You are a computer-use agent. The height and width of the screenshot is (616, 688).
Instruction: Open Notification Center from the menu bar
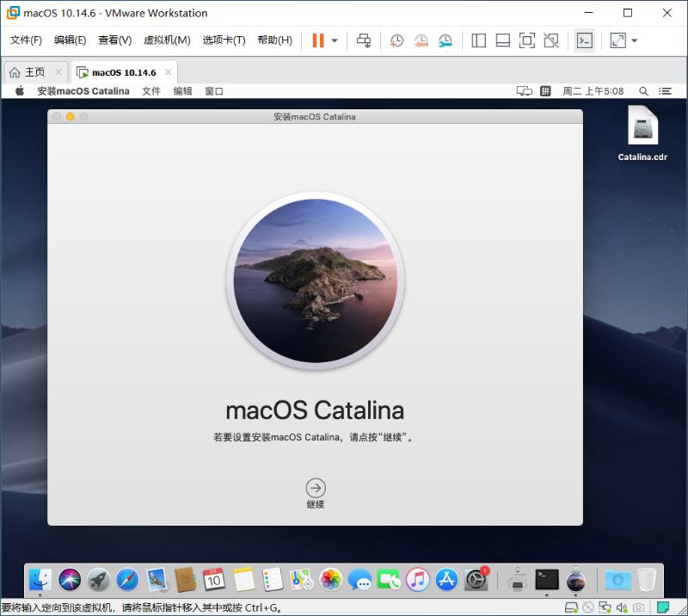[x=664, y=90]
